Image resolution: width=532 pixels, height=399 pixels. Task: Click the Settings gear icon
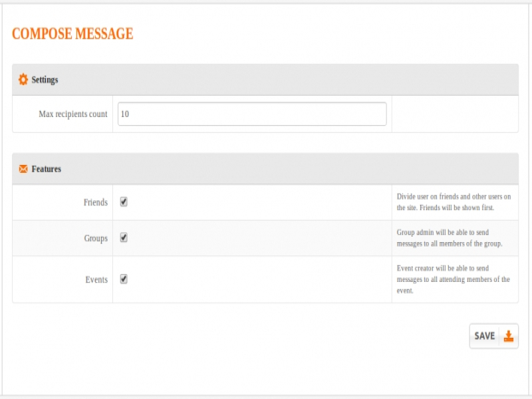coord(23,80)
